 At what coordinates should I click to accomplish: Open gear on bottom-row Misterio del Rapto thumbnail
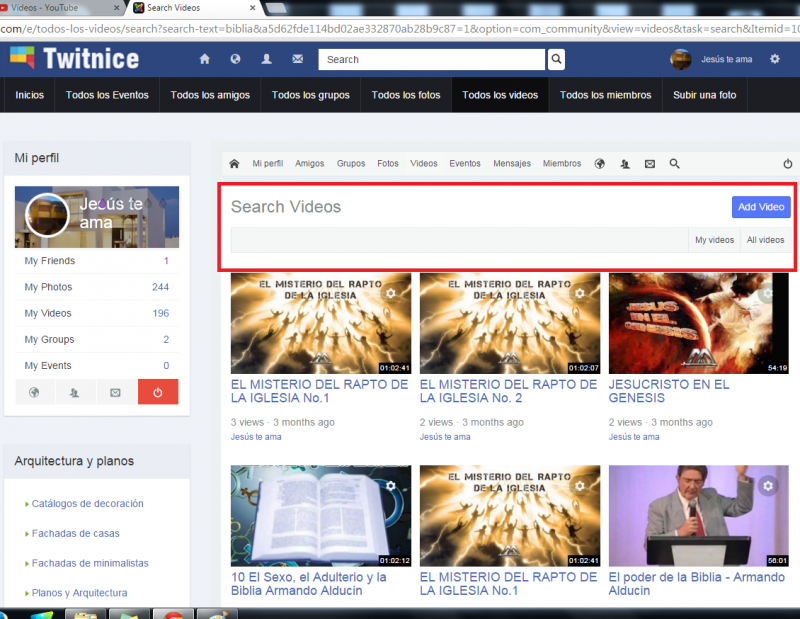tap(580, 486)
